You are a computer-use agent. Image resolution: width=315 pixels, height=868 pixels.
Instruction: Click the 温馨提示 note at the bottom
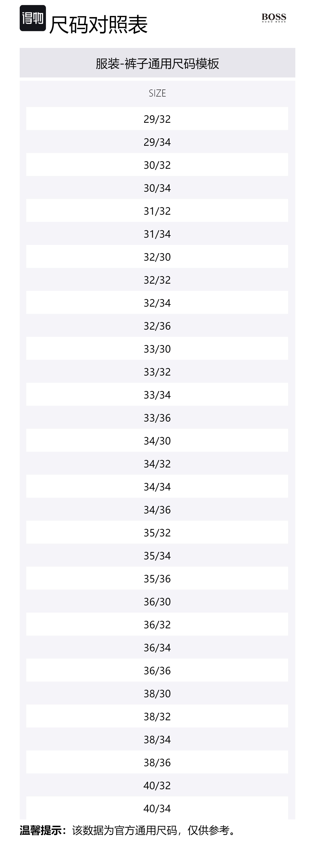128,830
